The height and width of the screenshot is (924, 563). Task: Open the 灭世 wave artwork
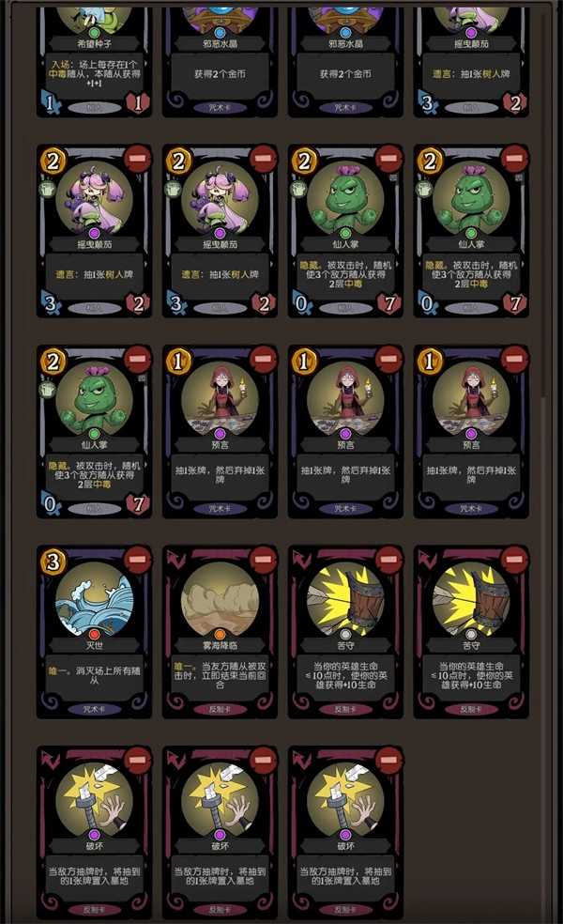(x=94, y=599)
